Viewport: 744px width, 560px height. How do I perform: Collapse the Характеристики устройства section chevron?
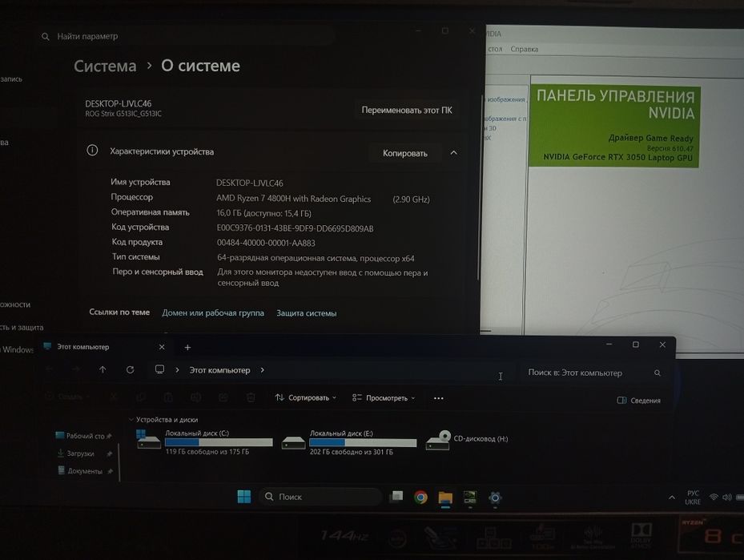453,153
